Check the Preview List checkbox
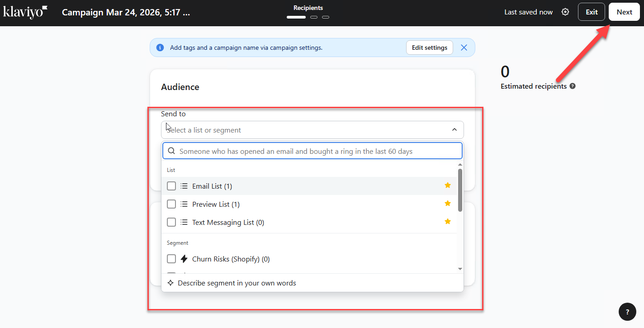Screen dimensions: 644x328 pyautogui.click(x=171, y=204)
